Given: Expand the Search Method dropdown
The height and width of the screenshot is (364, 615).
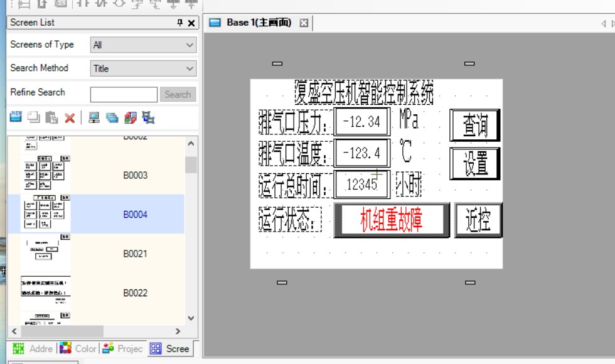Looking at the screenshot, I should (x=143, y=68).
